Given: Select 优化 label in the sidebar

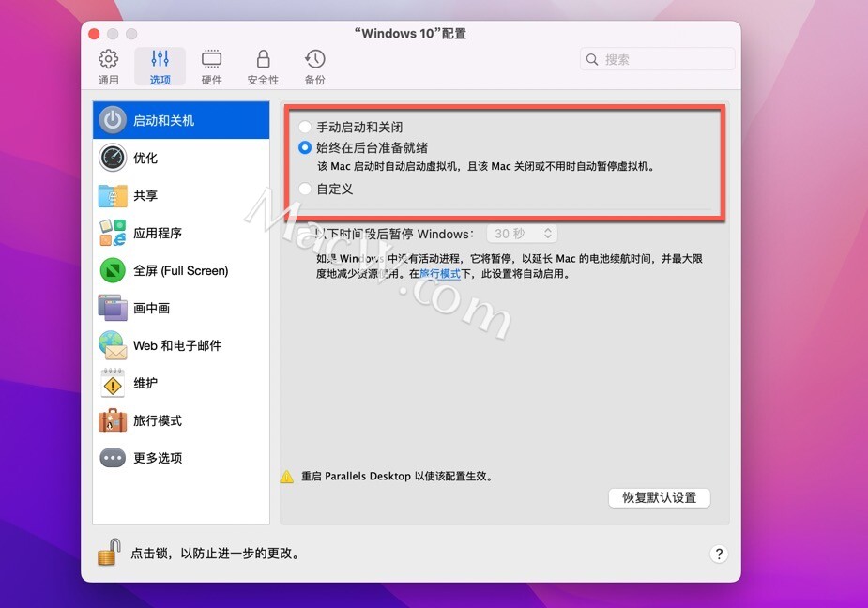Looking at the screenshot, I should tap(145, 158).
